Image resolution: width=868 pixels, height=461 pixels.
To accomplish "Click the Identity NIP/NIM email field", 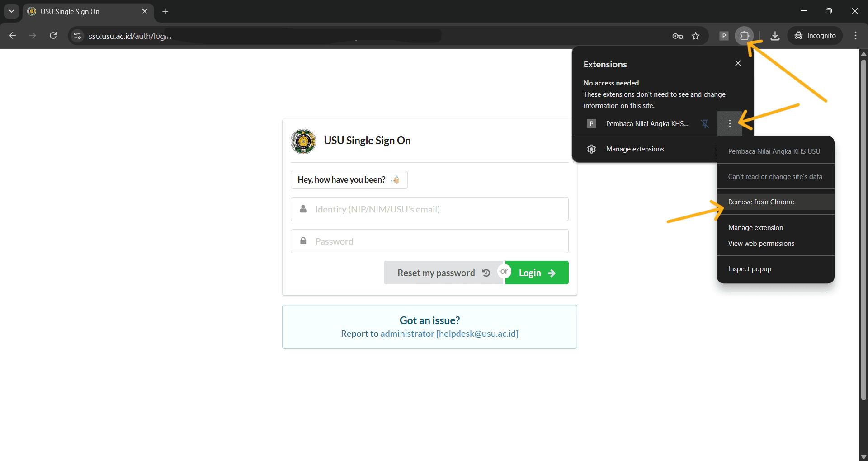I will click(429, 209).
